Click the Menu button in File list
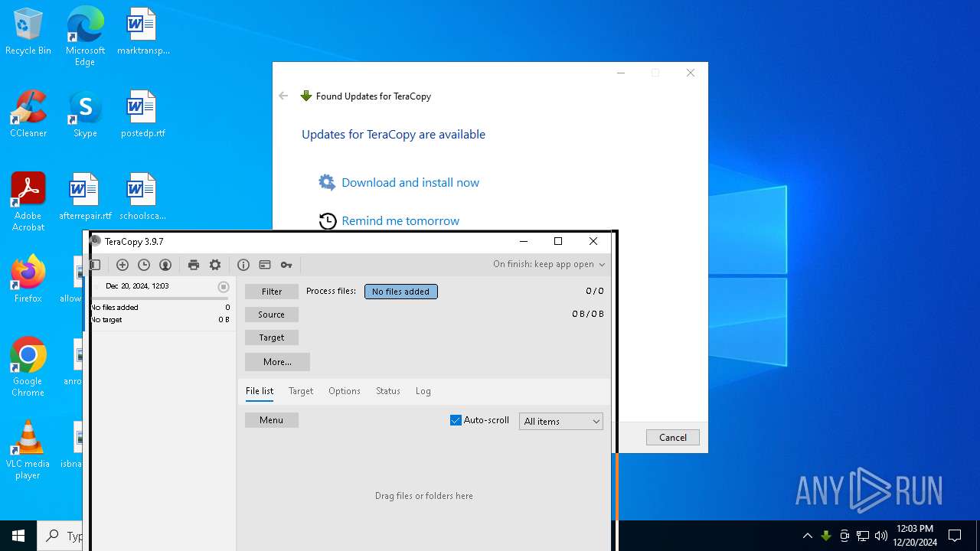The width and height of the screenshot is (980, 551). [x=272, y=420]
